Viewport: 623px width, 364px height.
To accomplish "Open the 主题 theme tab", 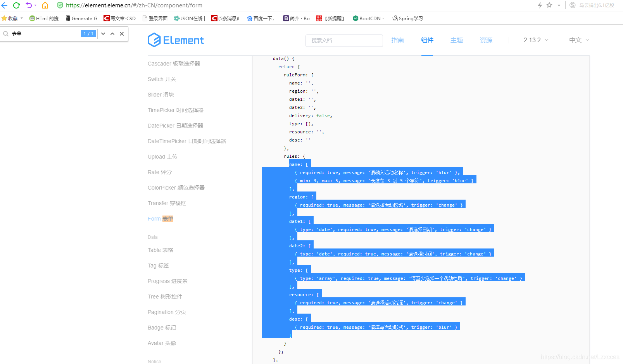I will click(x=456, y=40).
